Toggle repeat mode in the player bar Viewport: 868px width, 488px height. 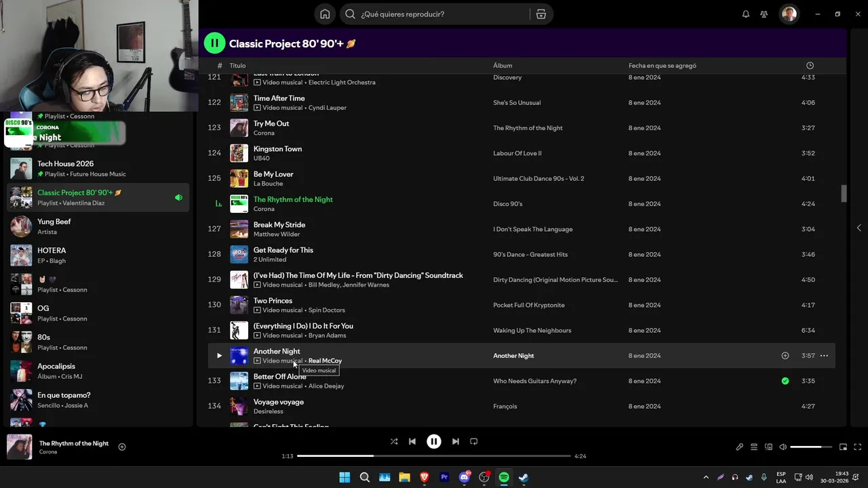click(474, 441)
